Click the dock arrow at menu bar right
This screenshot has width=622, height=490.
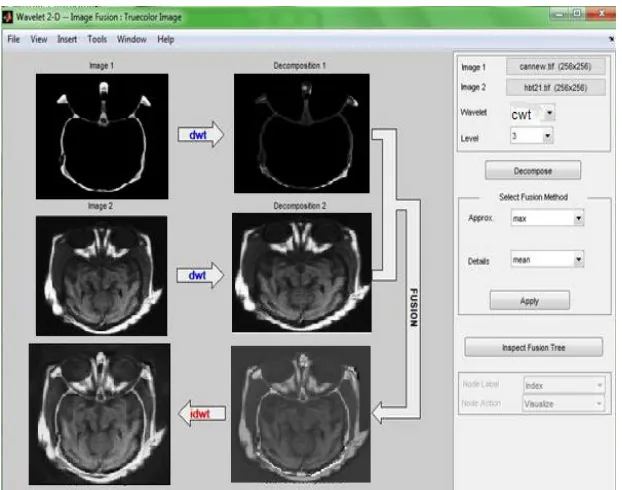(611, 39)
